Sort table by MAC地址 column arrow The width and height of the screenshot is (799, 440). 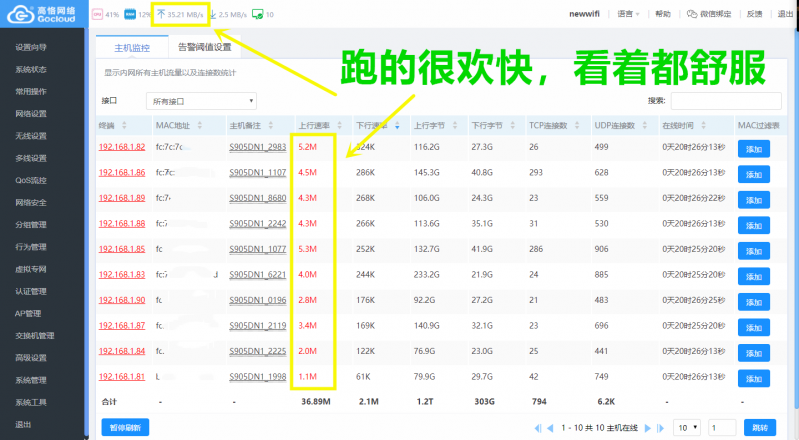coord(198,126)
